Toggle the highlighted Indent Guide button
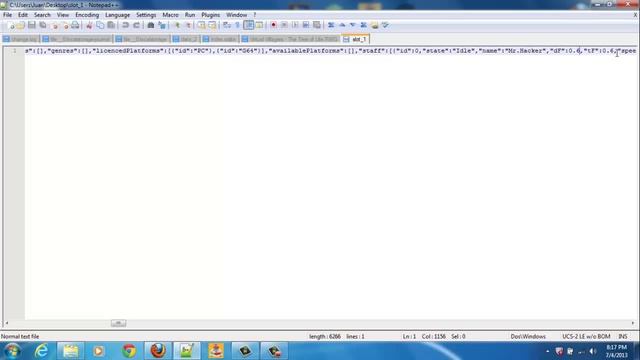 (x=248, y=25)
